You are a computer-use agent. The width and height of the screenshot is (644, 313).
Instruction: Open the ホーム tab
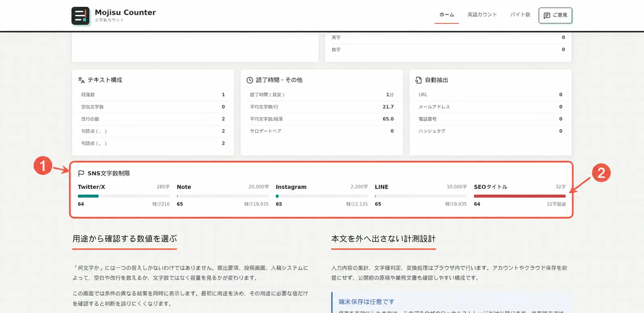pyautogui.click(x=447, y=15)
